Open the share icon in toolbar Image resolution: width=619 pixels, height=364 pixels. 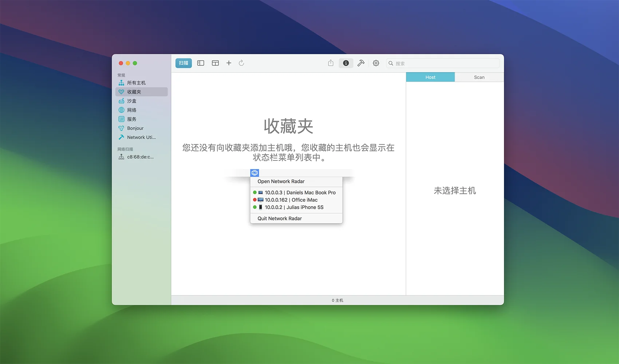[x=331, y=63]
